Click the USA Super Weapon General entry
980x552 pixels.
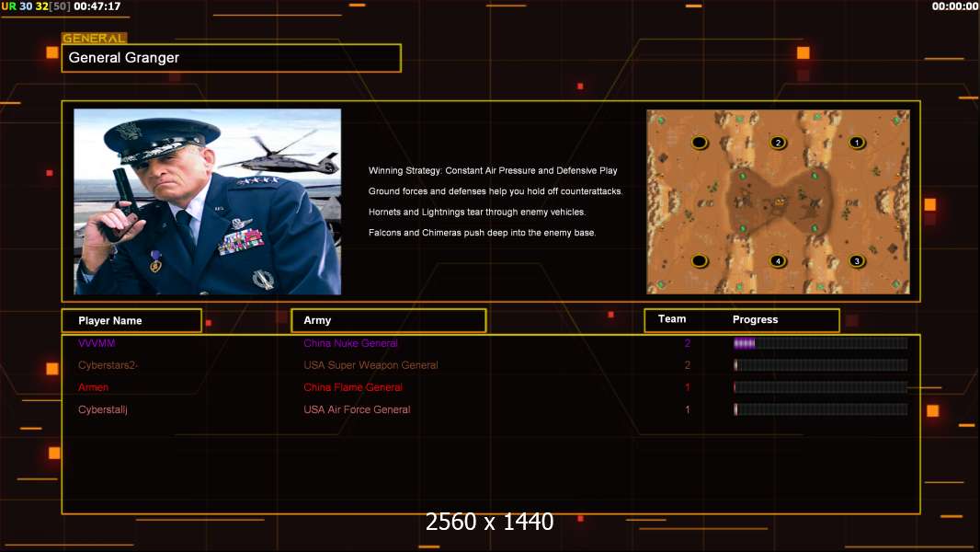(x=370, y=365)
